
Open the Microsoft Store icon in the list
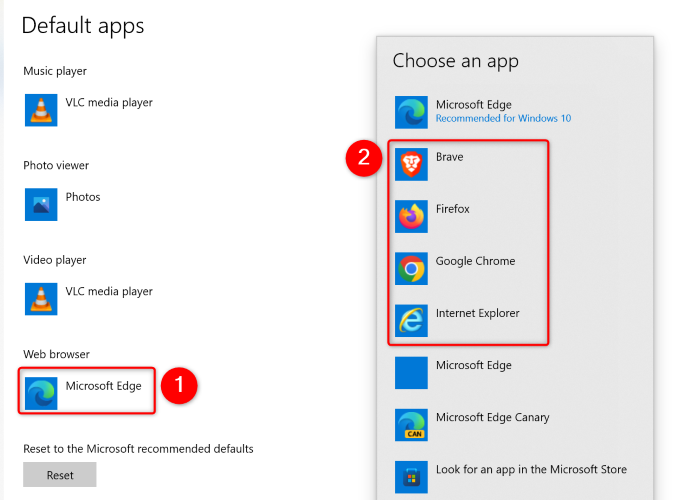(411, 476)
